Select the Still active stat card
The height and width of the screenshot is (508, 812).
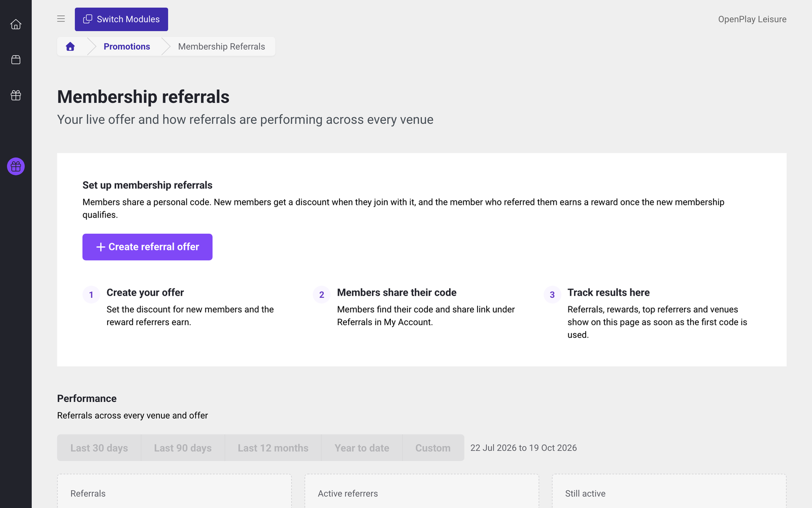tap(669, 491)
